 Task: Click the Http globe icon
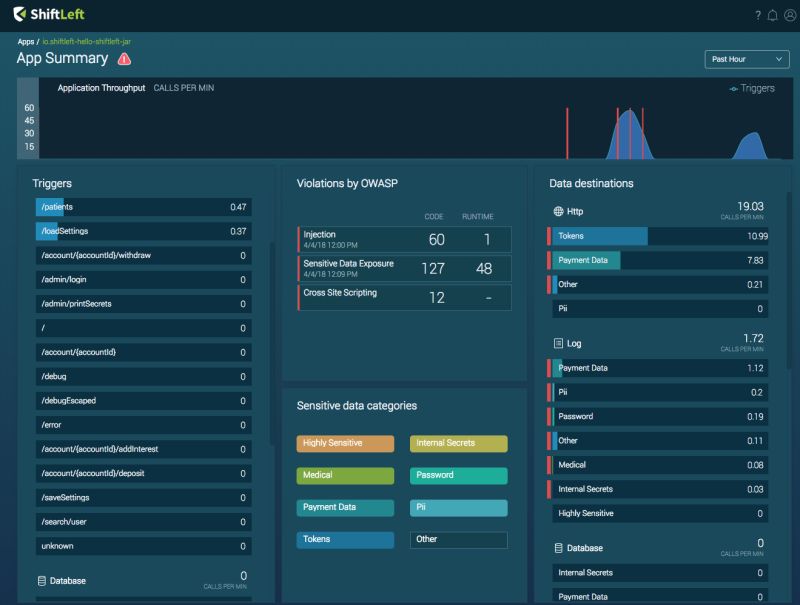pyautogui.click(x=558, y=211)
